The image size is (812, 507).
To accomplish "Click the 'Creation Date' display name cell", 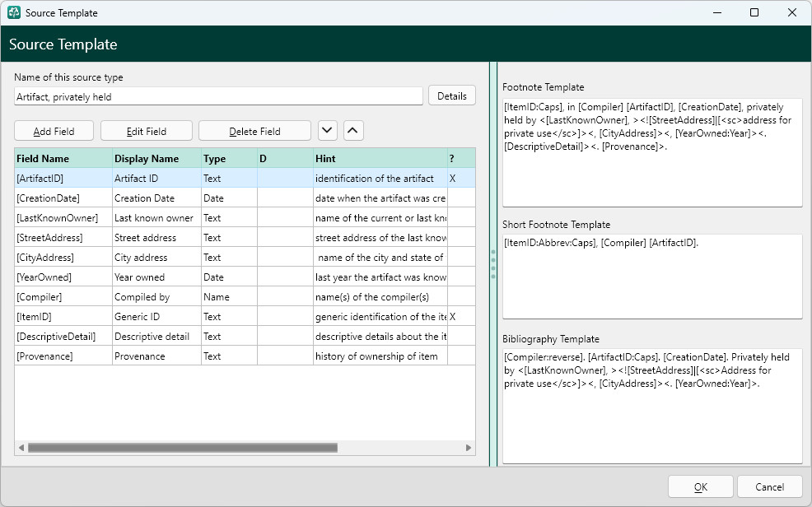I will pos(157,198).
